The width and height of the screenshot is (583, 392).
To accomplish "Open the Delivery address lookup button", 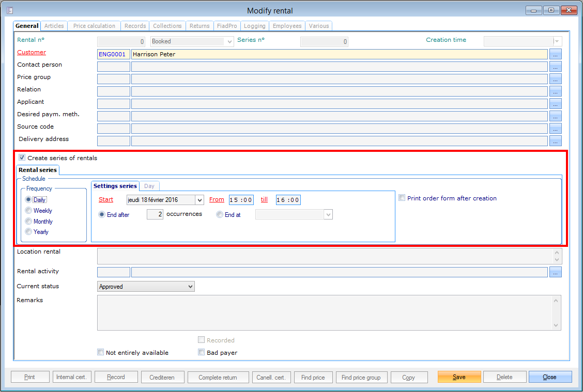I will [556, 141].
